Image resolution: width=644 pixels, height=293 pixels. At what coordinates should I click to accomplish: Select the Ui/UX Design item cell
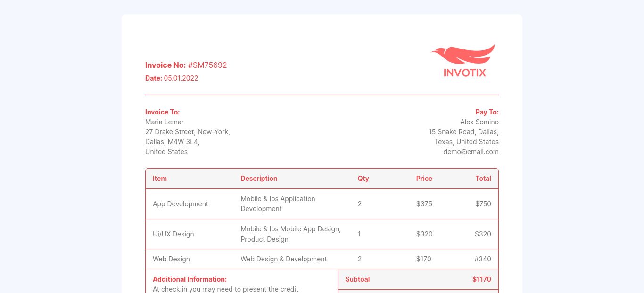pyautogui.click(x=173, y=234)
